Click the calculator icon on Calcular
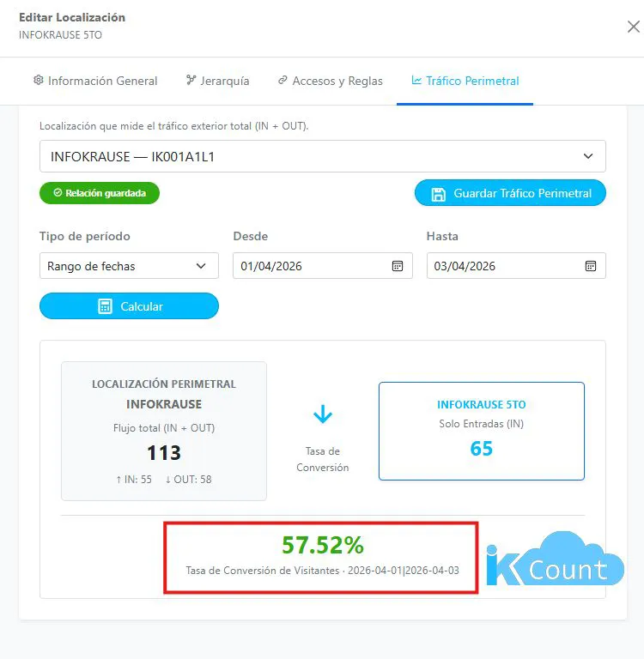The width and height of the screenshot is (644, 659). click(x=105, y=306)
